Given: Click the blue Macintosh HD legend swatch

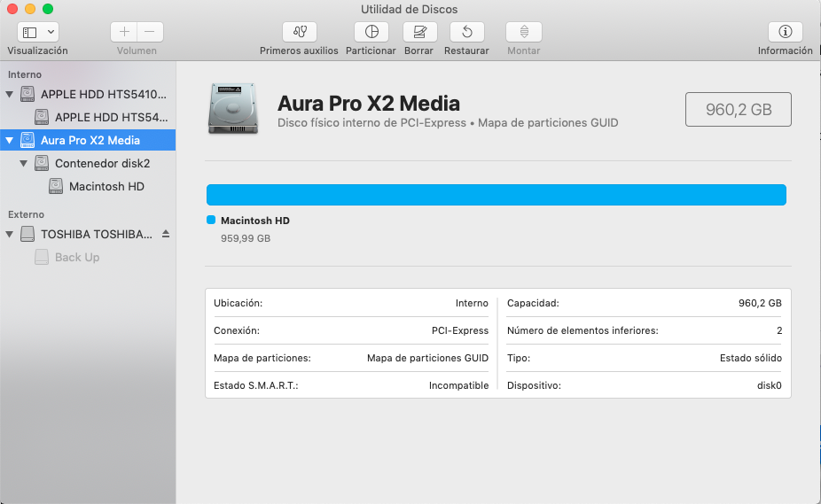Looking at the screenshot, I should (x=211, y=221).
